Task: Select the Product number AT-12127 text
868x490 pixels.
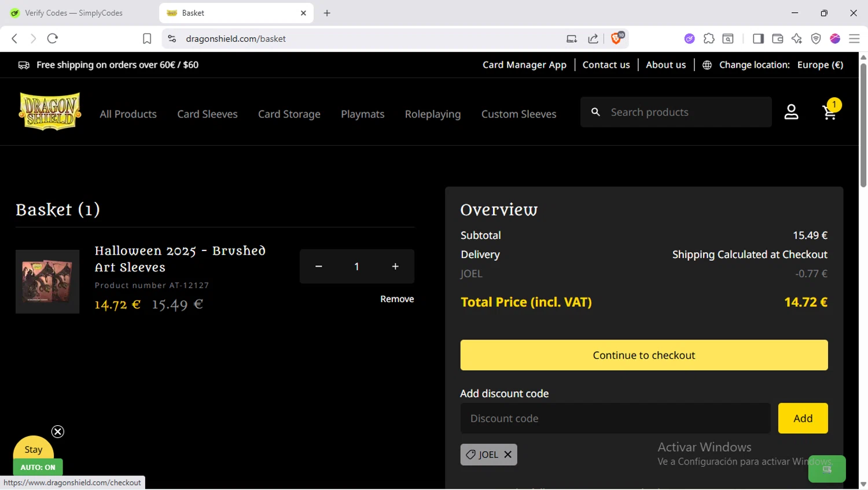Action: pos(152,285)
